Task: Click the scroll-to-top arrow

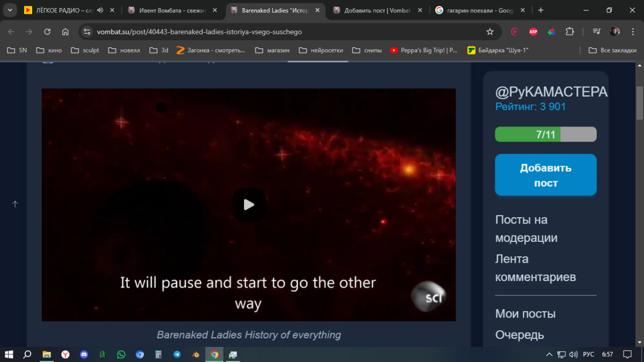Action: [15, 204]
